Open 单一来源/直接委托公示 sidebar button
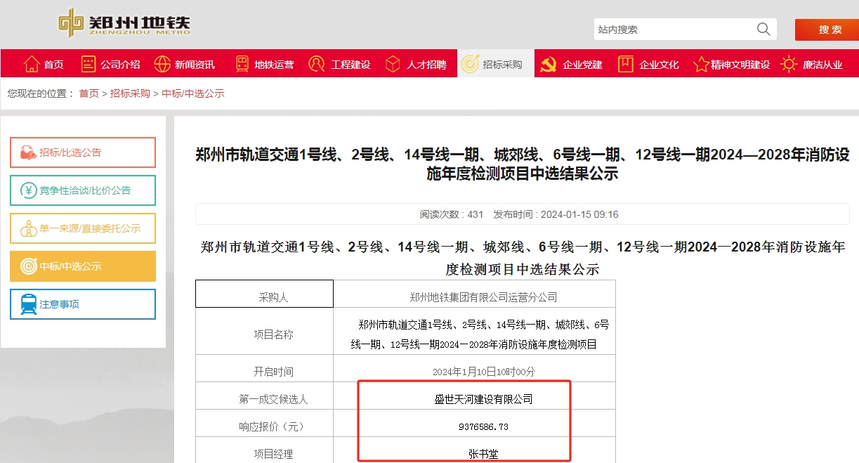 coord(83,228)
